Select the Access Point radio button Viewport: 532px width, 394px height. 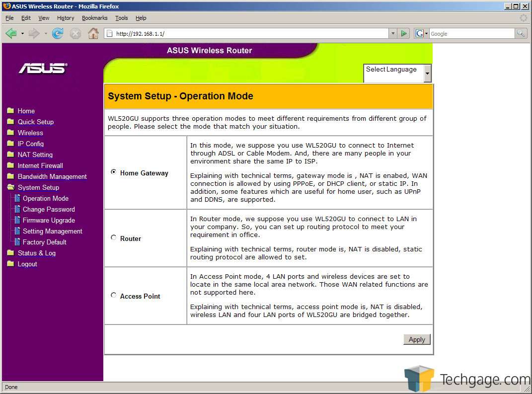pos(114,295)
